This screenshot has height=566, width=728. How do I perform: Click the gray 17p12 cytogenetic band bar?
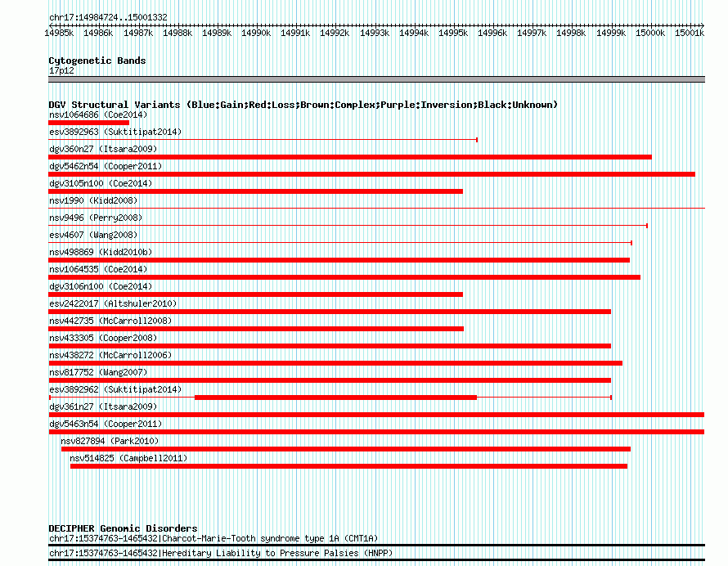pyautogui.click(x=376, y=79)
